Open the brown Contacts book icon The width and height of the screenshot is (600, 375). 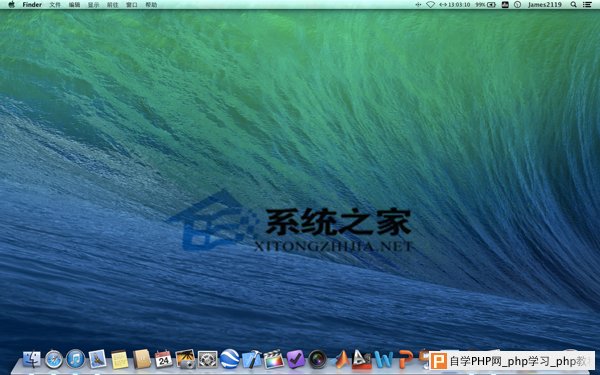pos(142,359)
